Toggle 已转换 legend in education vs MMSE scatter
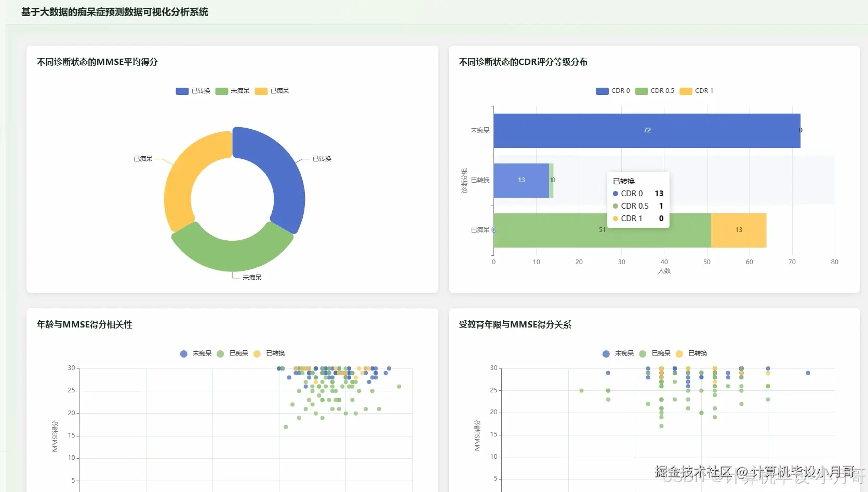The image size is (868, 492). [x=691, y=353]
